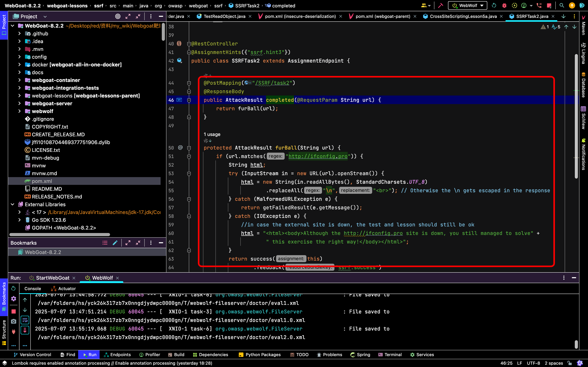Image resolution: width=588 pixels, height=367 pixels.
Task: Click the Search Everywhere magnifier icon
Action: (562, 6)
